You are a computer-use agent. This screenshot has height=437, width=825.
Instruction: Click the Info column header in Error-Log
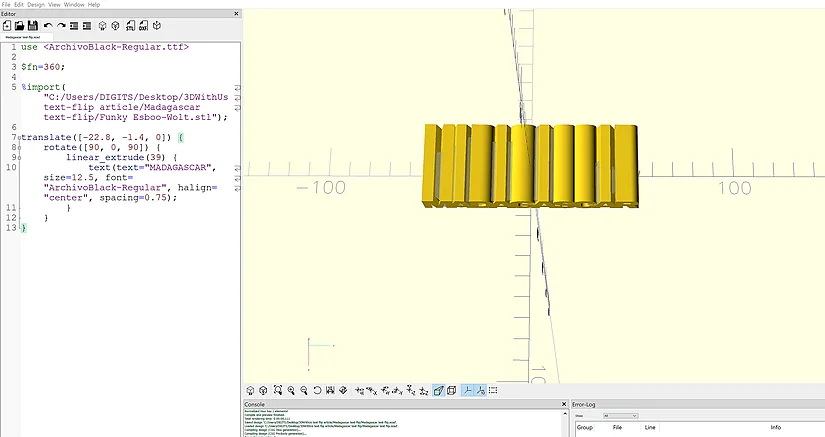tap(776, 428)
